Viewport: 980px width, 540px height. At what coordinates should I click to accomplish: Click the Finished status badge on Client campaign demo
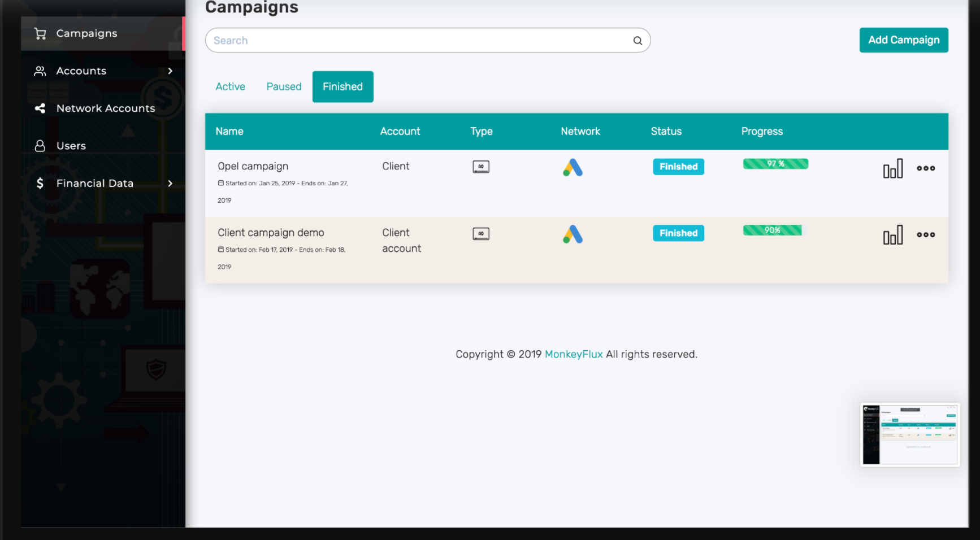[x=678, y=233]
